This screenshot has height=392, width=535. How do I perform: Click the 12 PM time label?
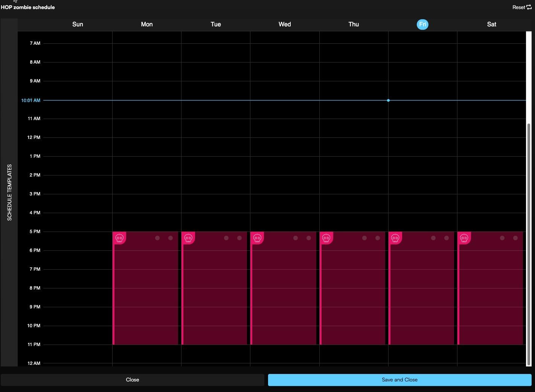pos(34,137)
